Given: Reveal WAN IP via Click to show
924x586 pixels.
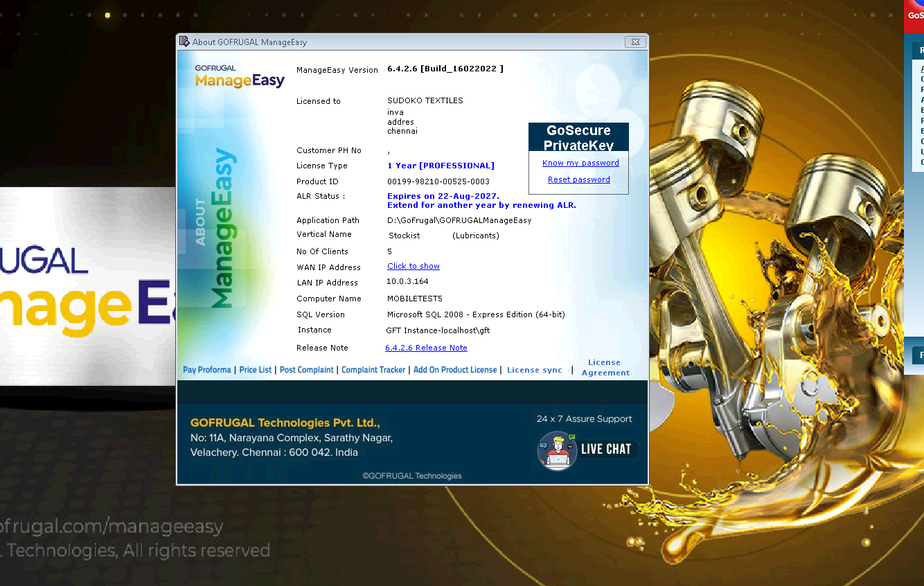Looking at the screenshot, I should tap(414, 266).
